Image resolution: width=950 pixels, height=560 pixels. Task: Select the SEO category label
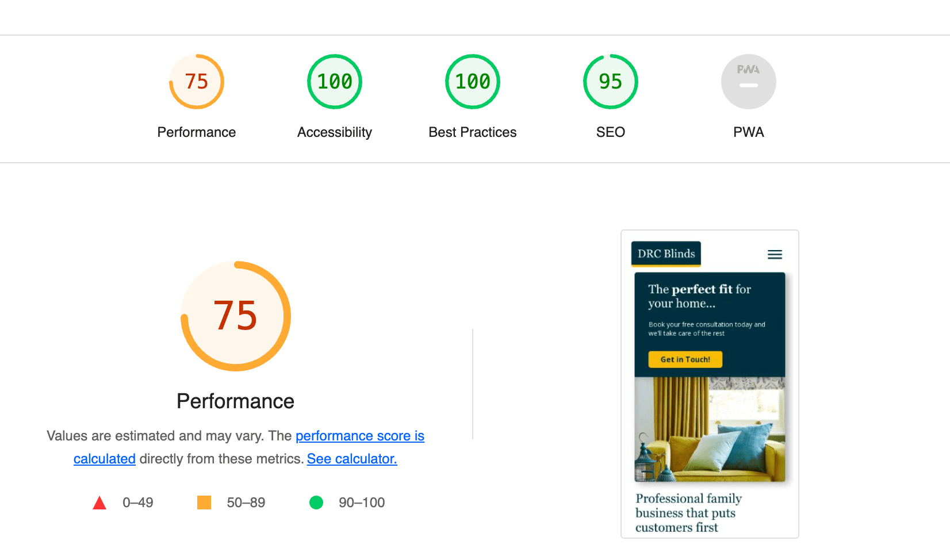611,132
